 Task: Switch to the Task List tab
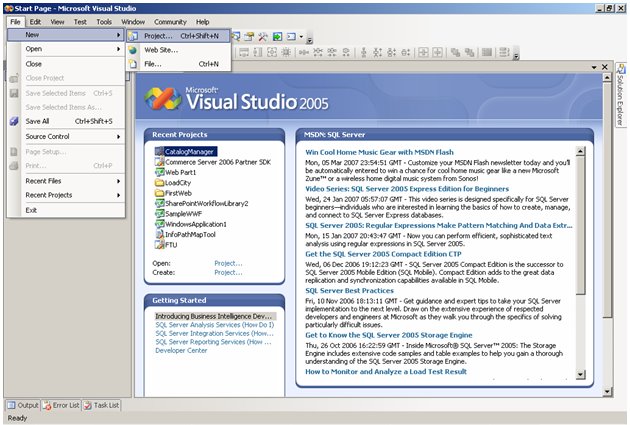[102, 405]
